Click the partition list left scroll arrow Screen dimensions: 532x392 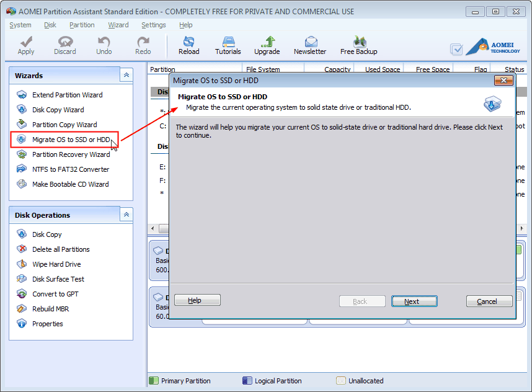pyautogui.click(x=153, y=229)
